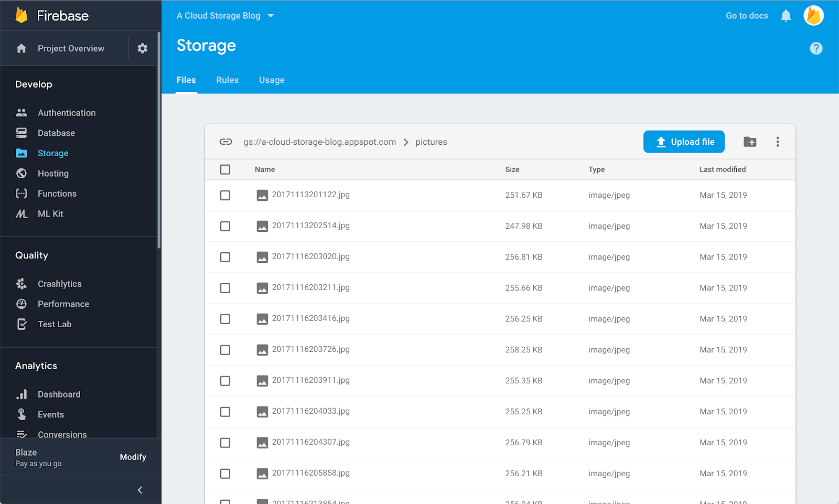Select the Functions sidebar icon
This screenshot has width=839, height=504.
pos(21,194)
